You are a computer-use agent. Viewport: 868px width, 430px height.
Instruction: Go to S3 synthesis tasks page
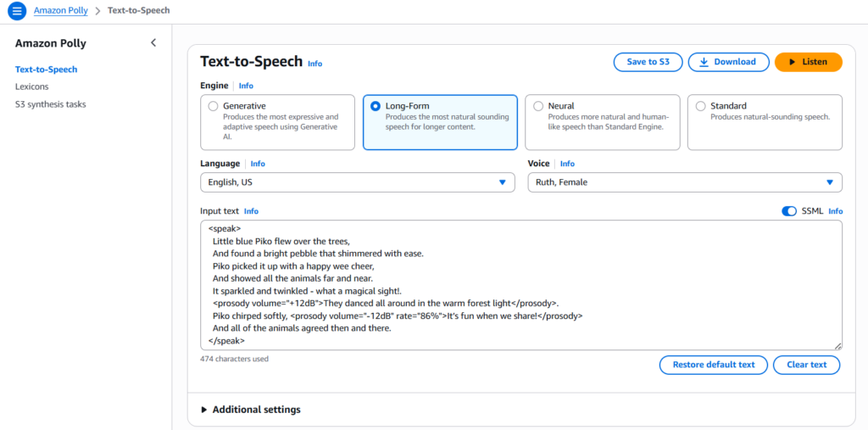point(50,104)
